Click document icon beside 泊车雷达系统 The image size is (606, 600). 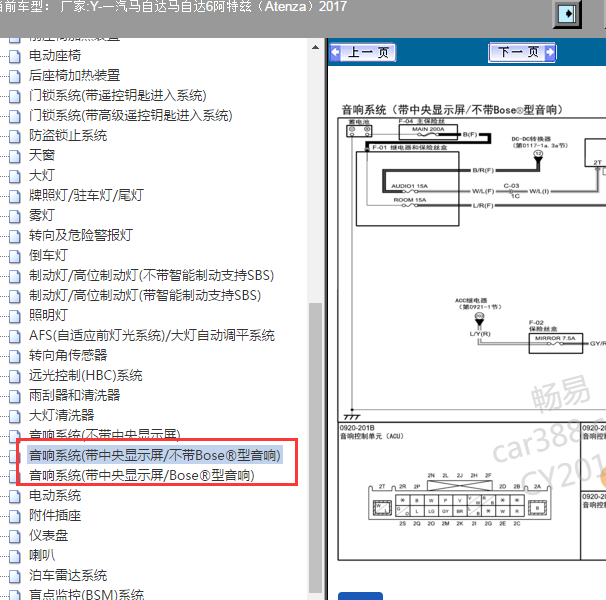pos(15,576)
